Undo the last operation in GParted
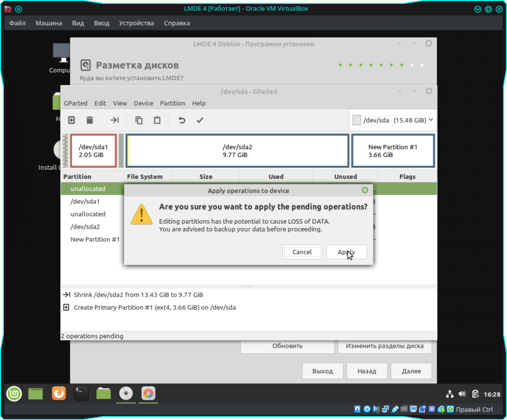 (182, 120)
